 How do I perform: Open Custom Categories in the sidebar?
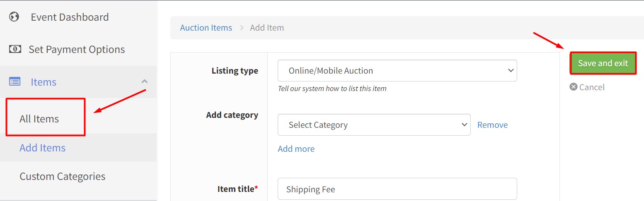63,176
